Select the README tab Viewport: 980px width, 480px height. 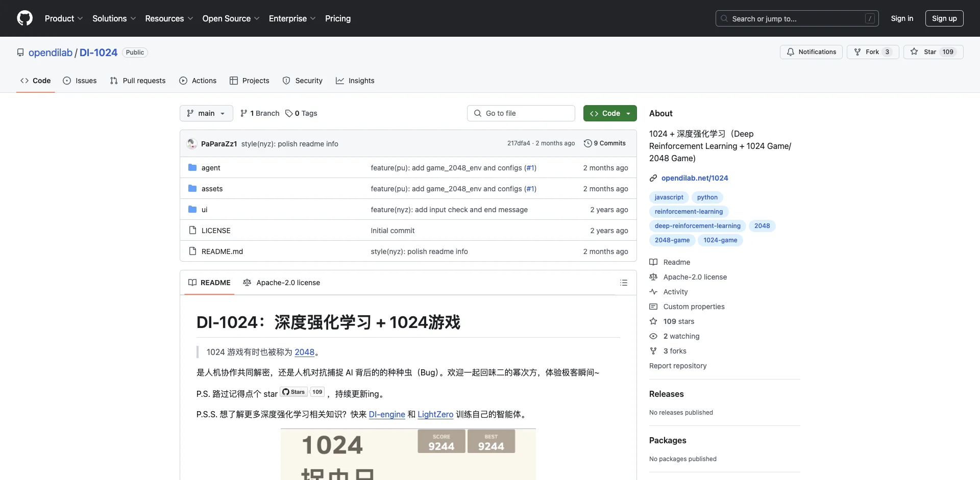[x=209, y=283]
